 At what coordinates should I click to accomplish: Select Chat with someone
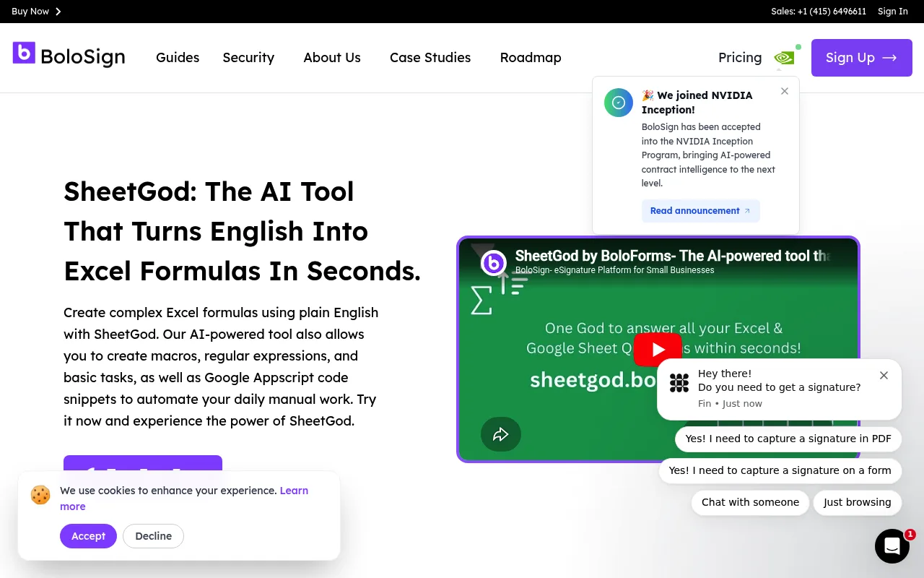[x=750, y=502]
